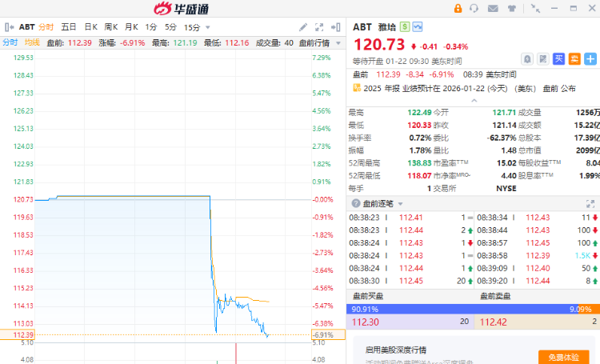Select the drawing pencil tool
The image size is (600, 364).
pos(303,27)
